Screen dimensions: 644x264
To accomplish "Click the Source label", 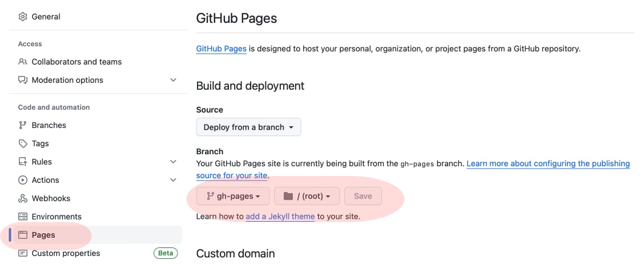I will tap(210, 110).
